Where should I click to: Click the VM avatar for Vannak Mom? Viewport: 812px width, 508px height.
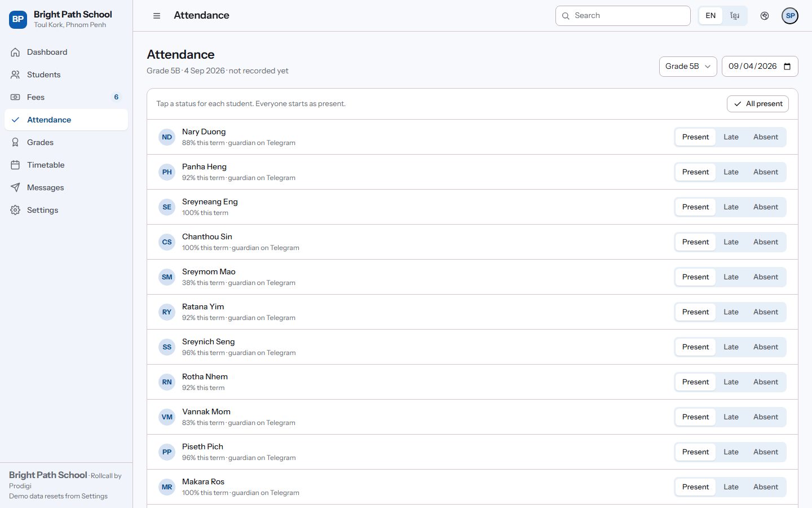[167, 417]
